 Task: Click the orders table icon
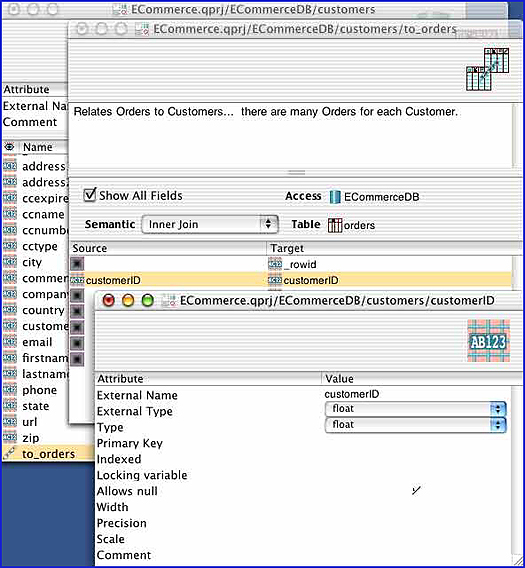(x=335, y=225)
